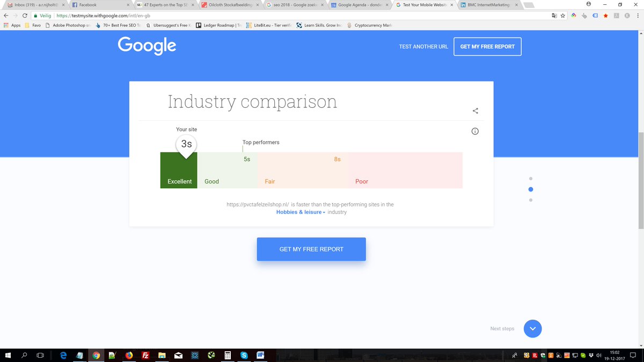
Task: Click the blue tag extension icon
Action: tap(595, 16)
